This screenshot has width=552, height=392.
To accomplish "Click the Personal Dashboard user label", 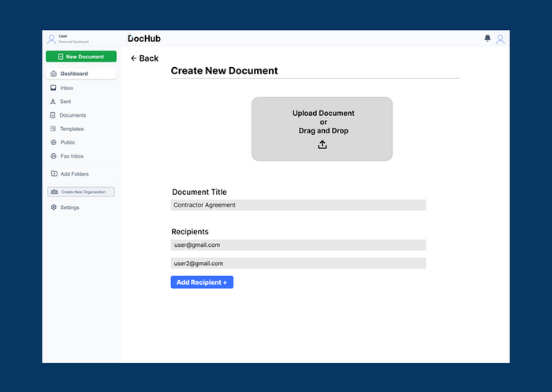I will [x=74, y=42].
